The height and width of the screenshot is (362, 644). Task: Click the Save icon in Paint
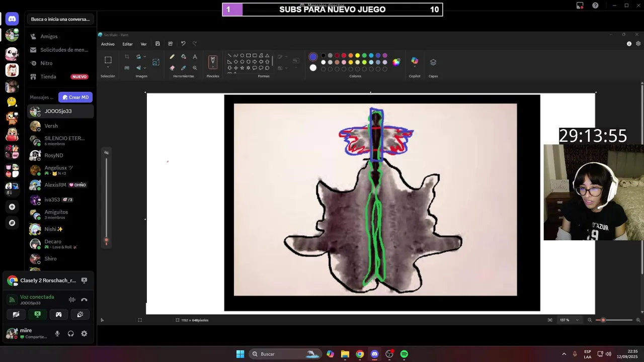tap(157, 44)
